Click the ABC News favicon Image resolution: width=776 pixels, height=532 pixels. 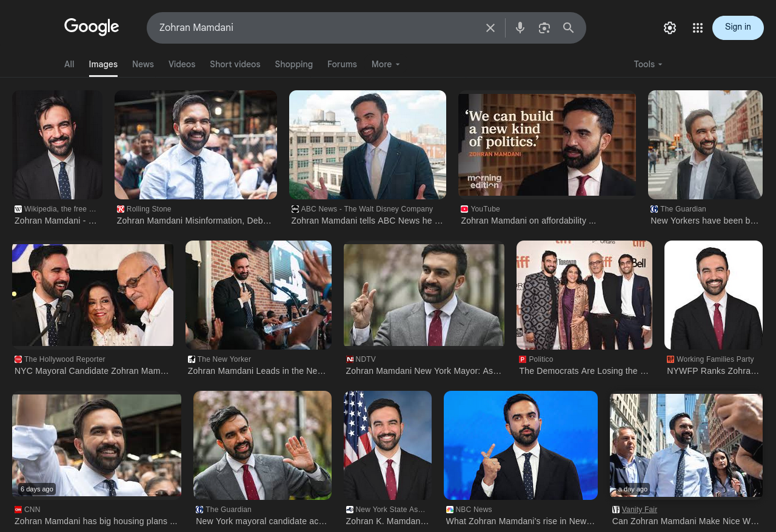point(295,209)
